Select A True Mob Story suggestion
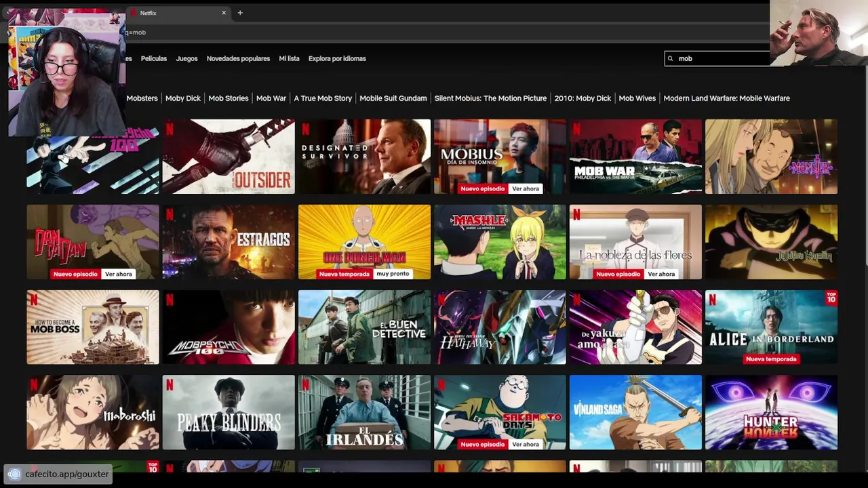Image resolution: width=868 pixels, height=488 pixels. click(x=323, y=98)
